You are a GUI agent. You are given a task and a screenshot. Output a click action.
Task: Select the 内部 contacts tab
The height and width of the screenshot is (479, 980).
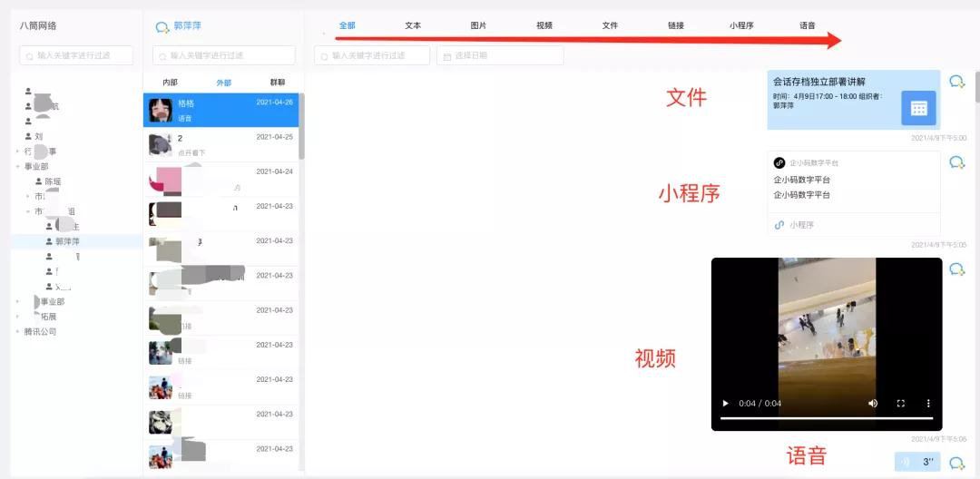[170, 83]
